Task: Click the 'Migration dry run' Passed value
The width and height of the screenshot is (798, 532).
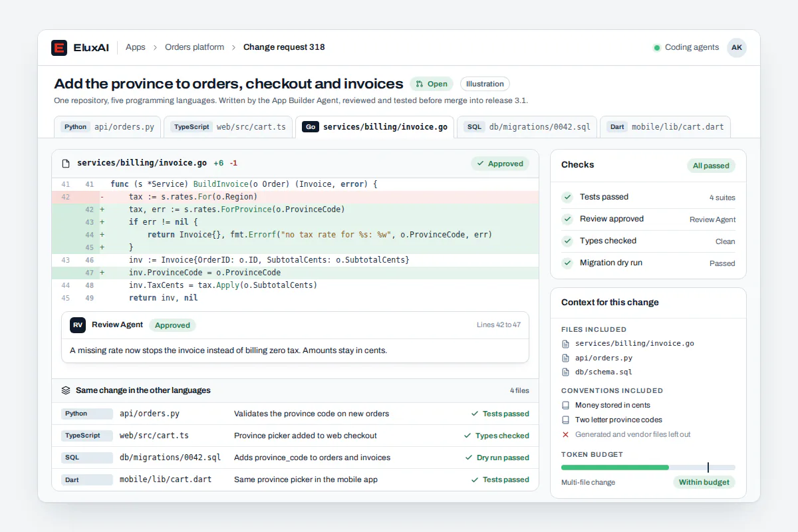Action: [x=722, y=263]
